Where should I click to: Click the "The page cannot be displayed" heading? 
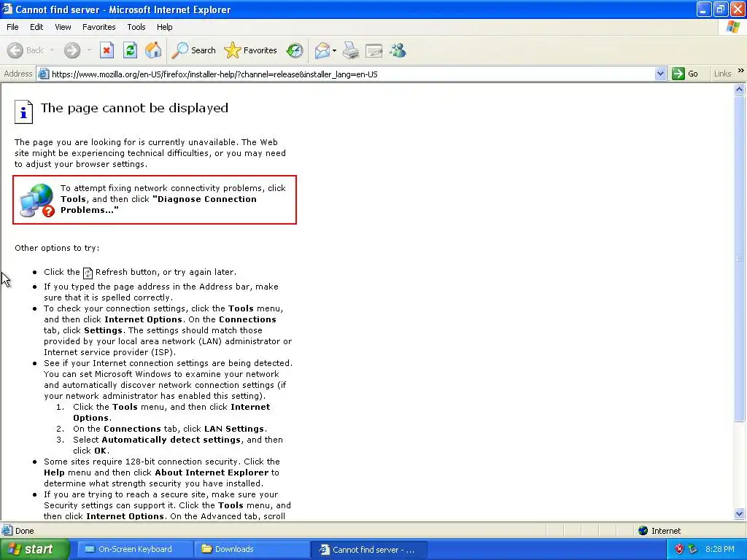[x=134, y=108]
